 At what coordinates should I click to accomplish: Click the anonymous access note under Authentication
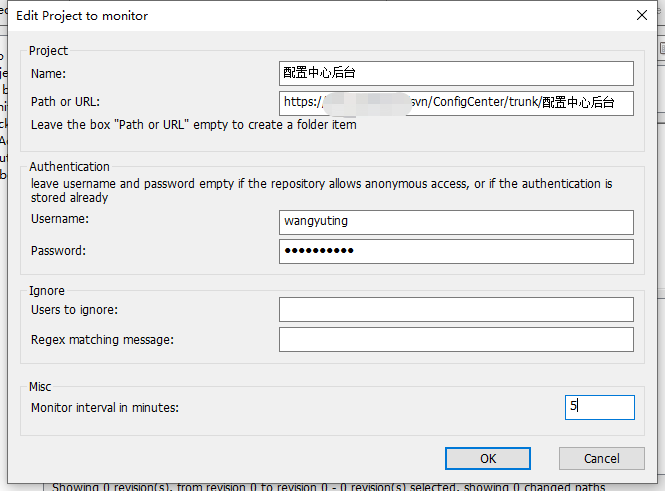click(x=320, y=184)
